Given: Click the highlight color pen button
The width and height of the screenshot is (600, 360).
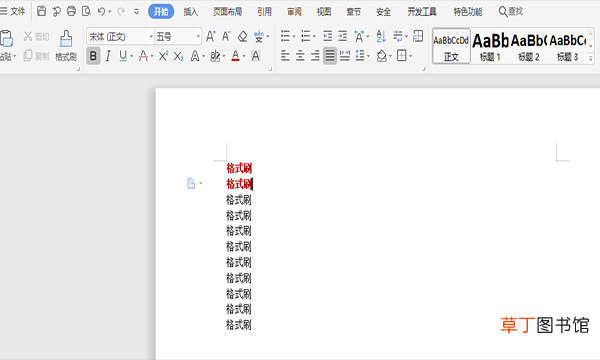Looking at the screenshot, I should point(215,56).
